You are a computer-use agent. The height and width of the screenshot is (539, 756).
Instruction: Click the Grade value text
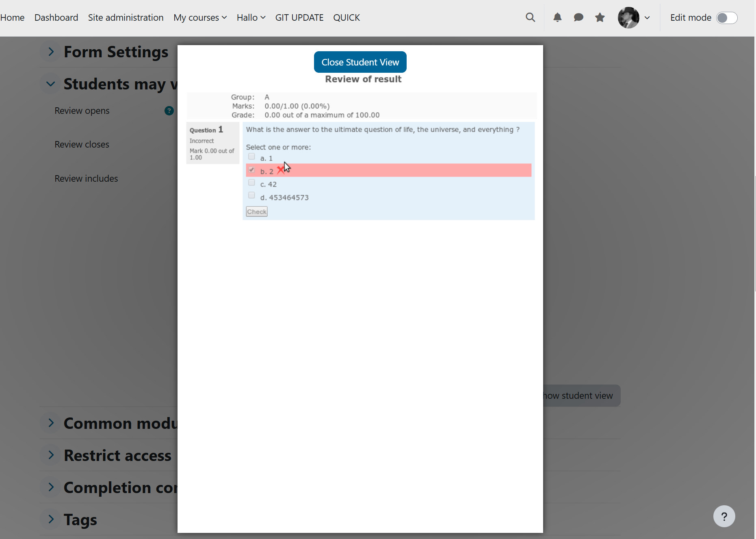pos(322,115)
